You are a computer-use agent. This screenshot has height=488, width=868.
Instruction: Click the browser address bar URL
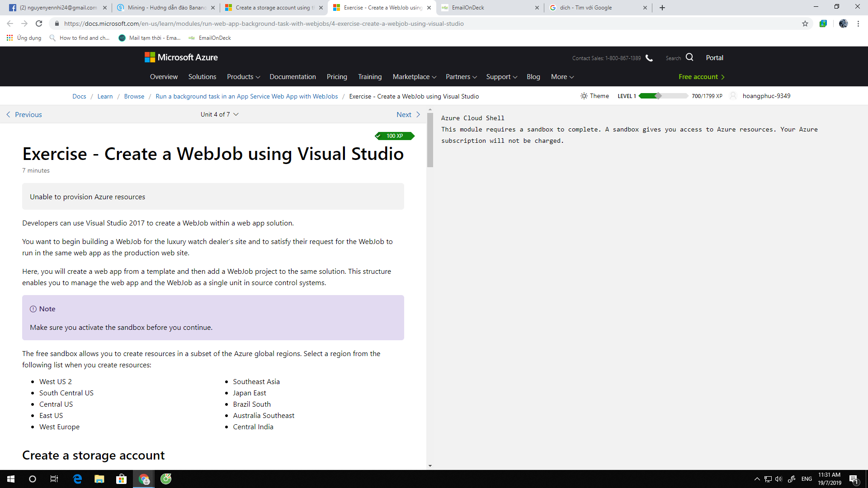coord(264,23)
